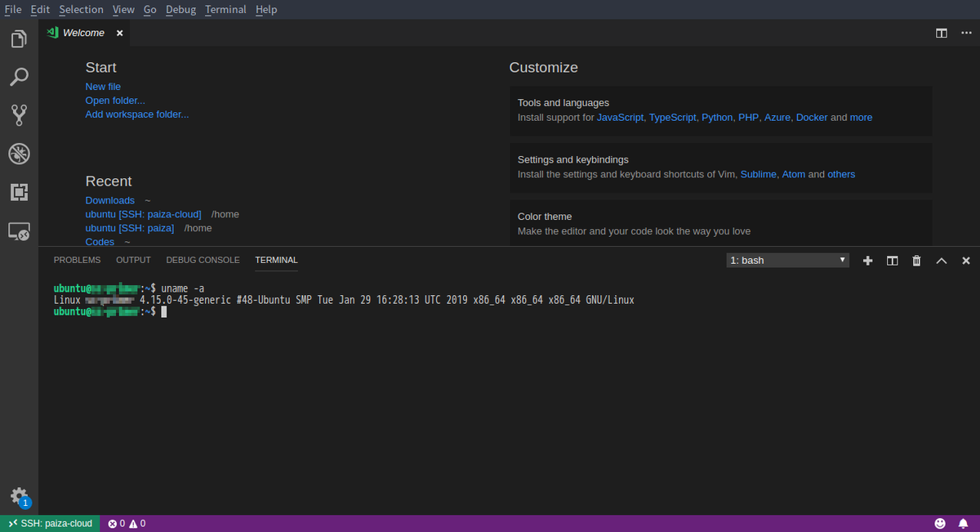This screenshot has width=980, height=532.
Task: Open the Manage gear icon
Action: pos(19,496)
